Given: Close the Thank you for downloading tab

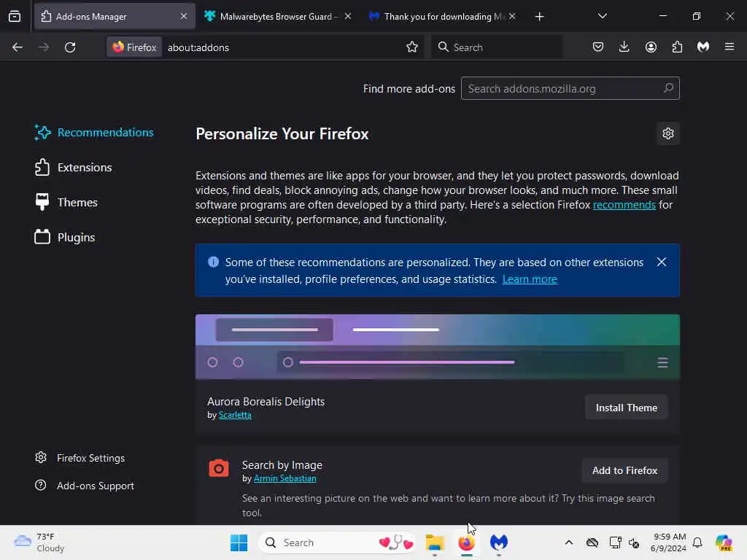Looking at the screenshot, I should point(512,17).
